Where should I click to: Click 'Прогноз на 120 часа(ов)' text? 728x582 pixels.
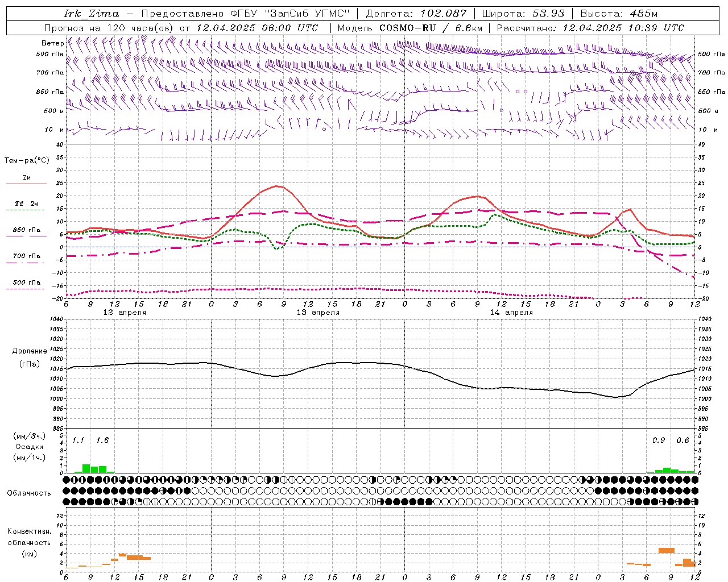(110, 28)
